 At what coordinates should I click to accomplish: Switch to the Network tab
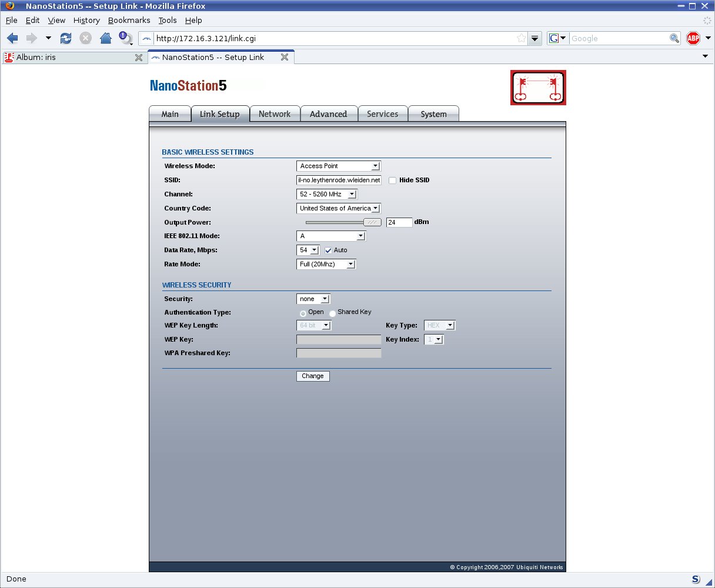click(x=275, y=114)
